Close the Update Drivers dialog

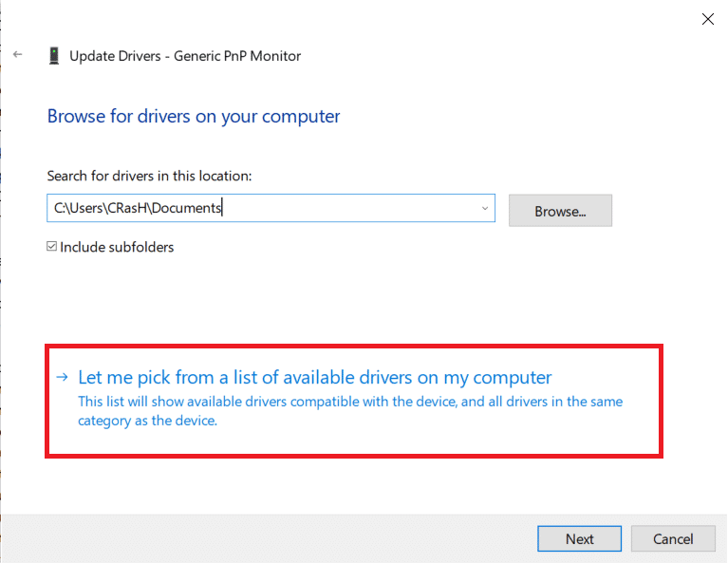[707, 19]
